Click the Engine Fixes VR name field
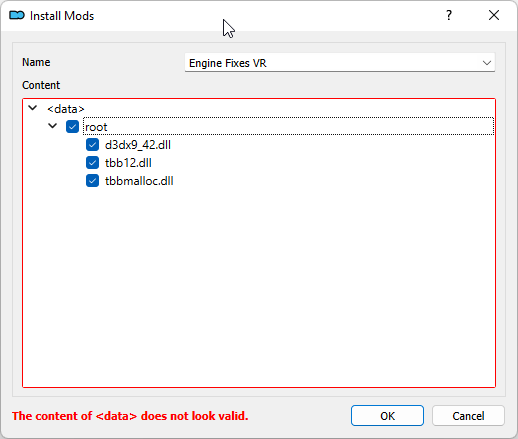The width and height of the screenshot is (518, 439). click(x=340, y=63)
